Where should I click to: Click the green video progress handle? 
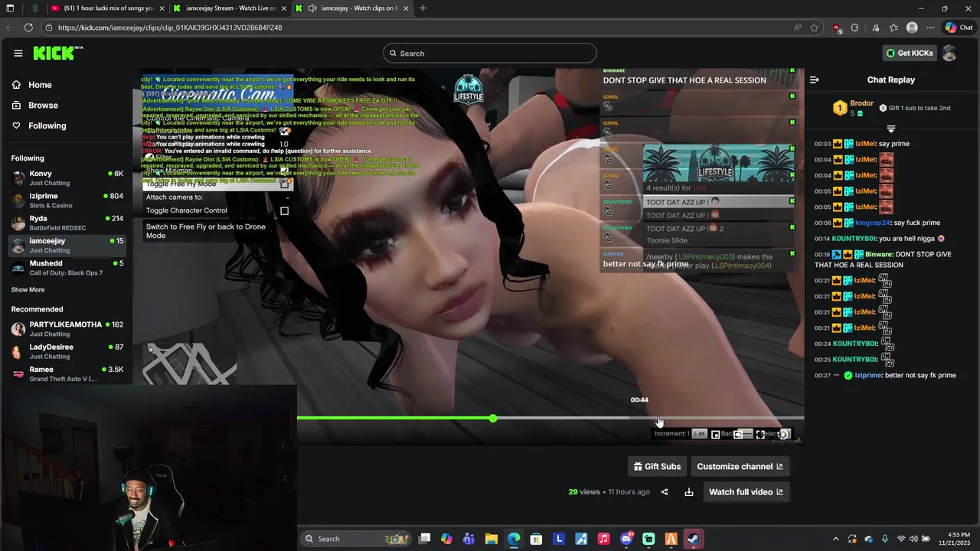click(493, 418)
